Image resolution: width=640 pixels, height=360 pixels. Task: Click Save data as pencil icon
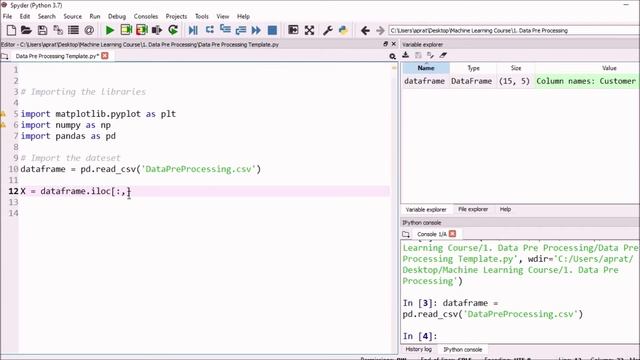point(430,55)
